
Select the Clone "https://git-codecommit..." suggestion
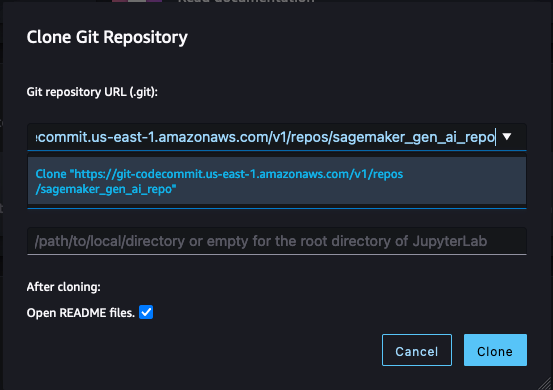click(277, 181)
